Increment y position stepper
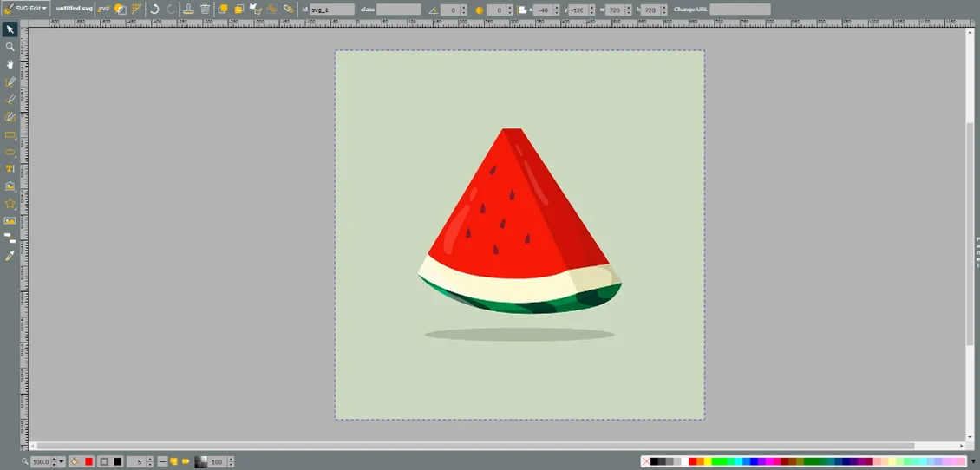This screenshot has height=470, width=980. click(591, 8)
